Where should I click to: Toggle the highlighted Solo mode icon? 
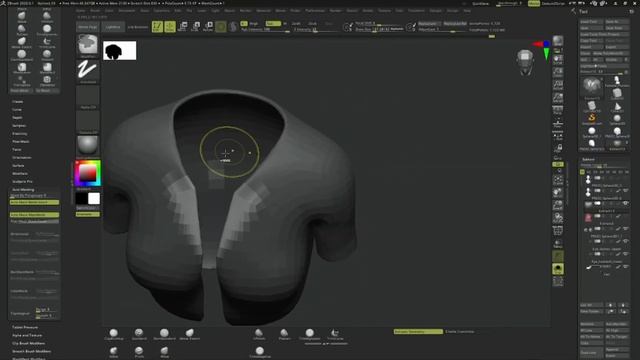click(x=558, y=269)
